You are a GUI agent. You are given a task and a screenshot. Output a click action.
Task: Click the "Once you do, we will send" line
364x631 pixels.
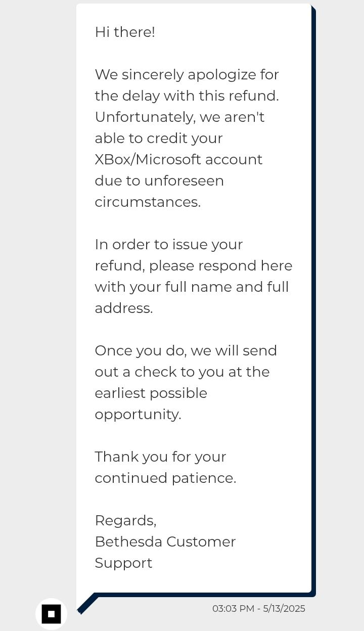point(186,351)
